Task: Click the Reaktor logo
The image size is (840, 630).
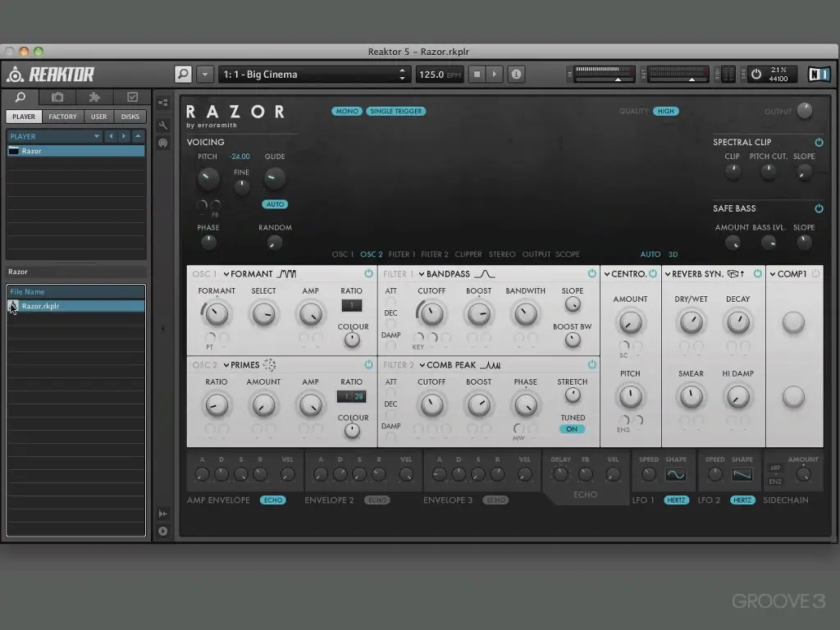Action: 51,75
